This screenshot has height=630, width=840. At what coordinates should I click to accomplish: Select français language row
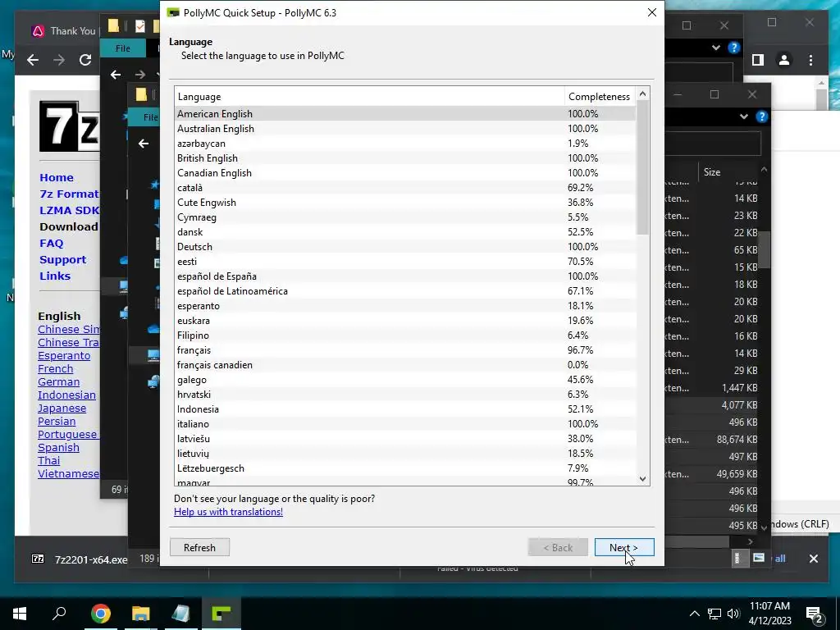(x=405, y=349)
